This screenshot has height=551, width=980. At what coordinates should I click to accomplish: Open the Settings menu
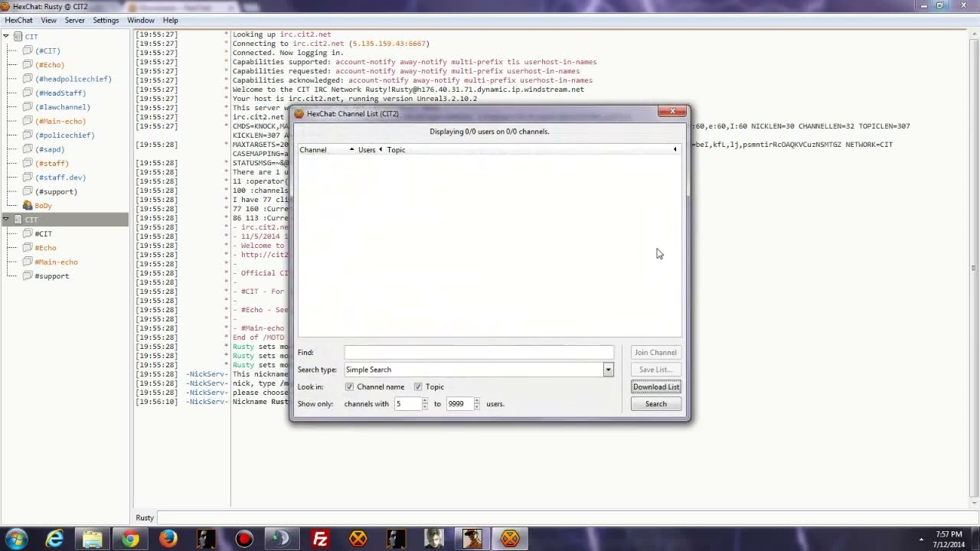[106, 21]
